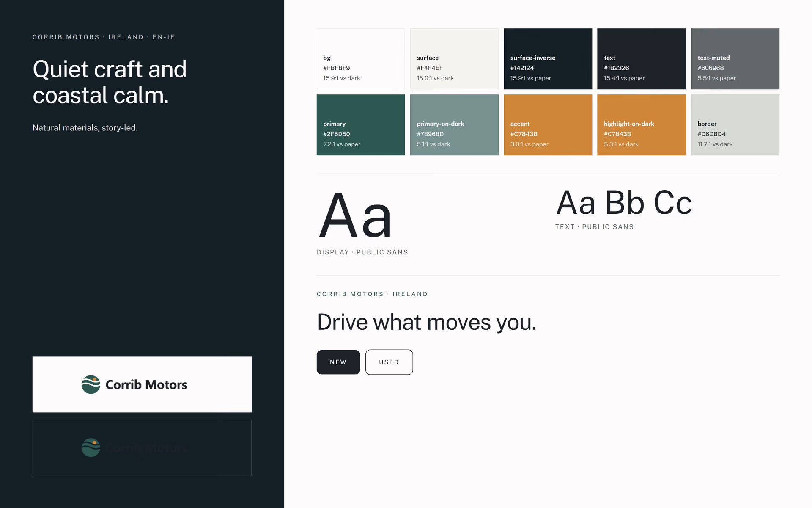Click the Corrib Motors logo icon on white card
812x508 pixels.
(x=91, y=384)
